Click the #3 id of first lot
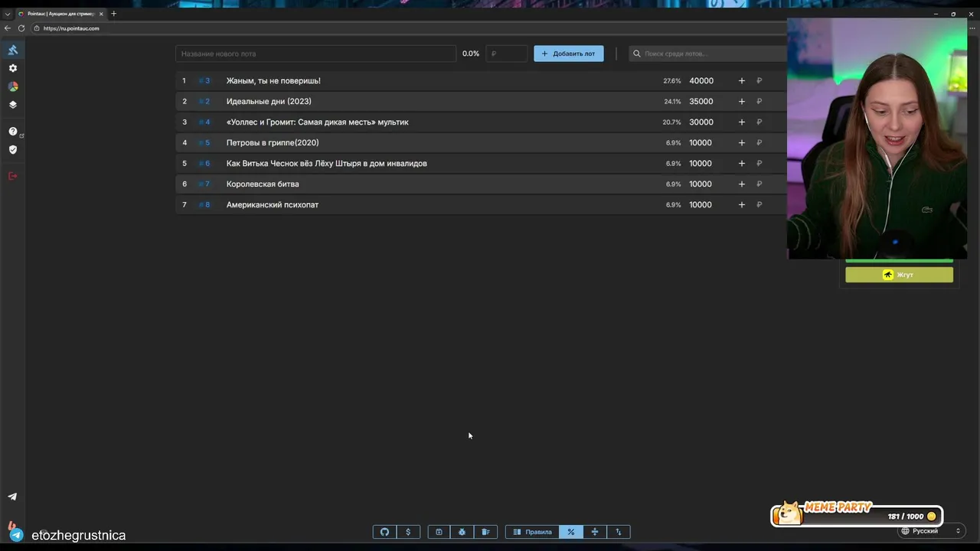980x551 pixels. pos(204,80)
